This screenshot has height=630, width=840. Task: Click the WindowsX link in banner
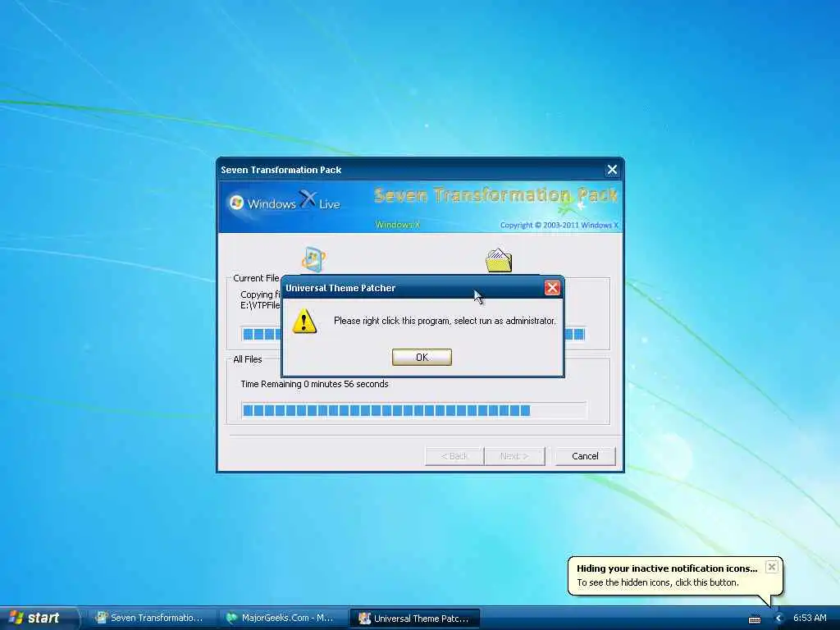click(398, 225)
